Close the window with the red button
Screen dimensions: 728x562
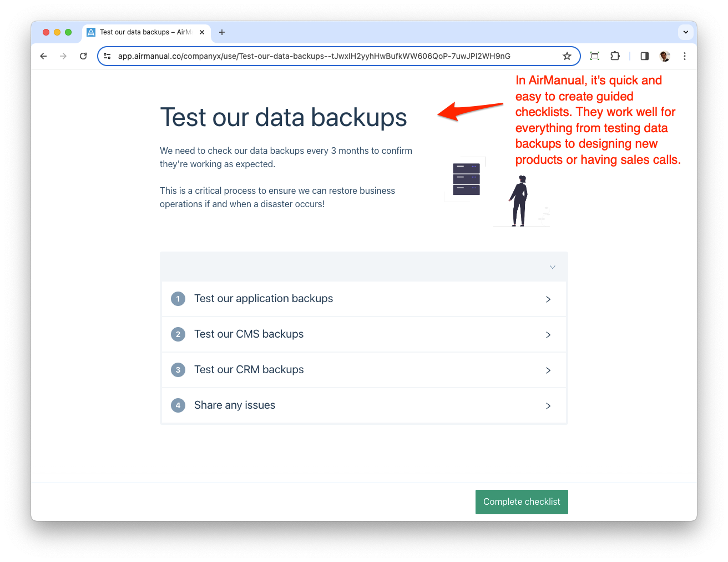coord(46,32)
